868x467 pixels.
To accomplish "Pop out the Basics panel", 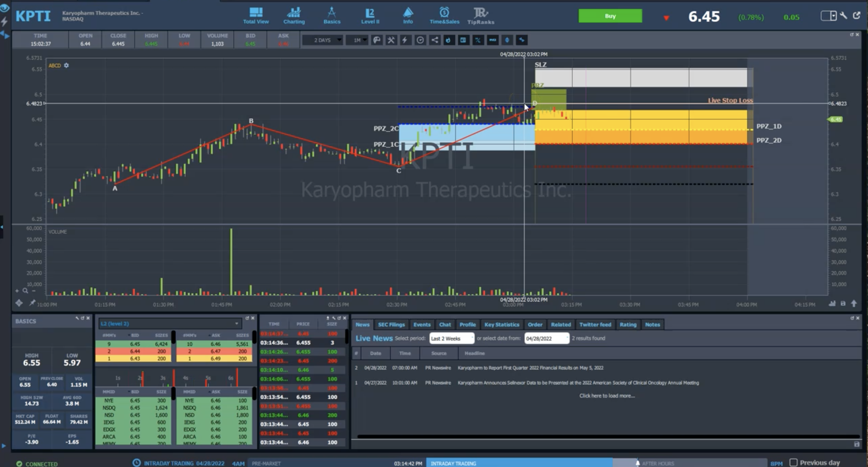I will (83, 318).
